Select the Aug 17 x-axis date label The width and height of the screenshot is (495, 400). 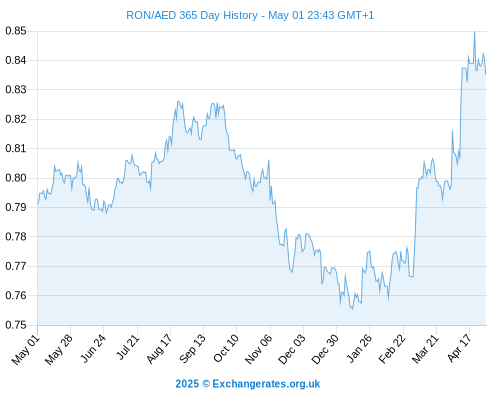click(159, 349)
